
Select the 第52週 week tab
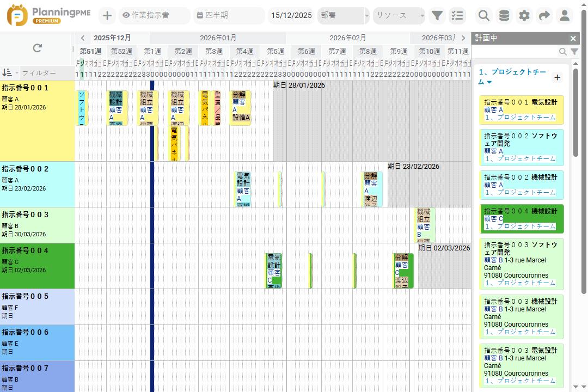121,50
